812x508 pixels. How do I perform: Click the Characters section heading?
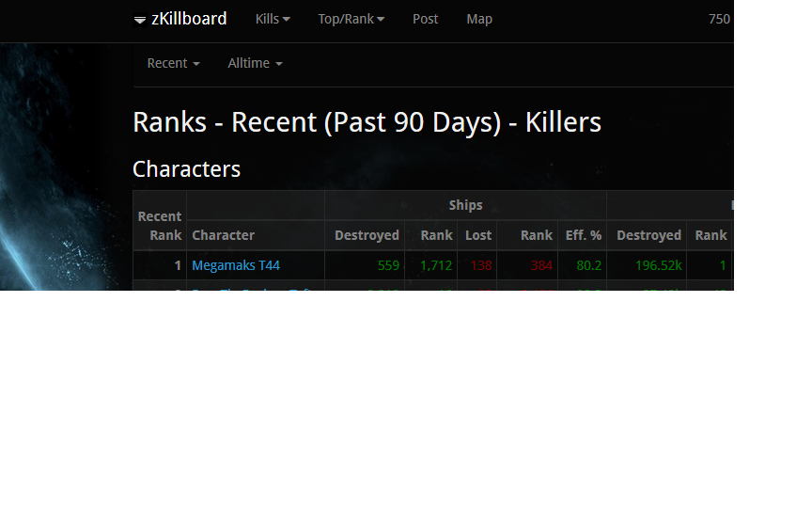pyautogui.click(x=186, y=169)
